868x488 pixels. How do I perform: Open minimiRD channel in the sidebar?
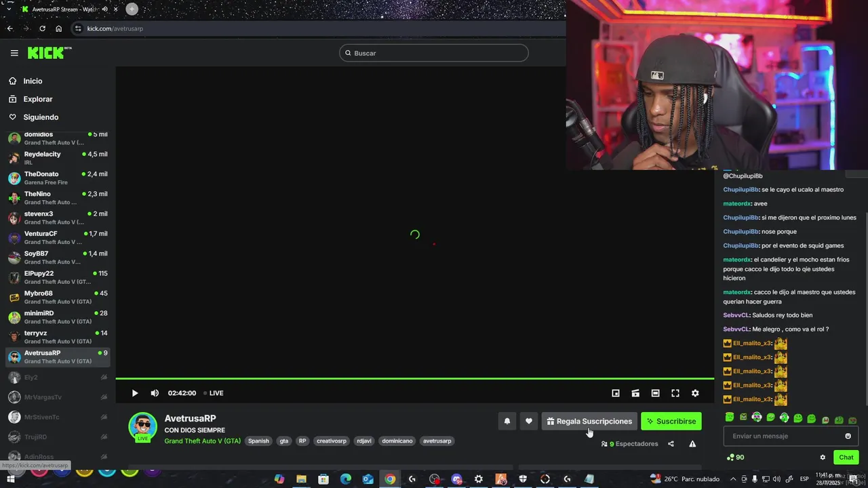click(x=57, y=317)
